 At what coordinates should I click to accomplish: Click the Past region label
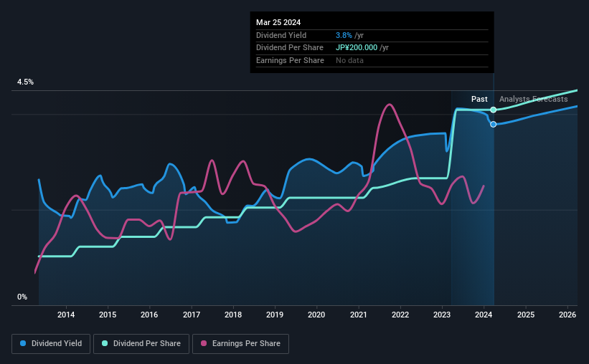click(x=479, y=99)
